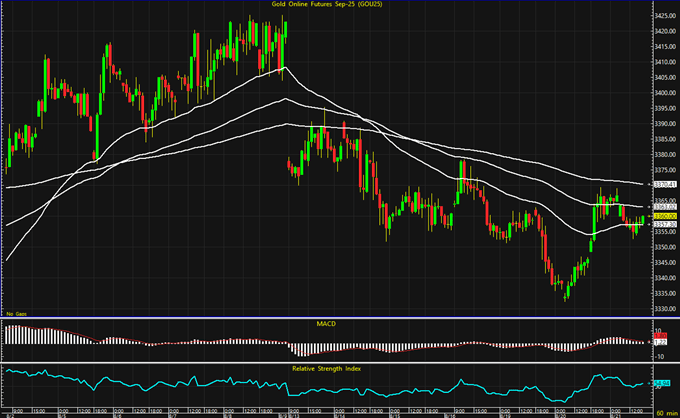Click the 3370.41 moving average value tag
Viewport: 680px width, 418px height.
(665, 185)
